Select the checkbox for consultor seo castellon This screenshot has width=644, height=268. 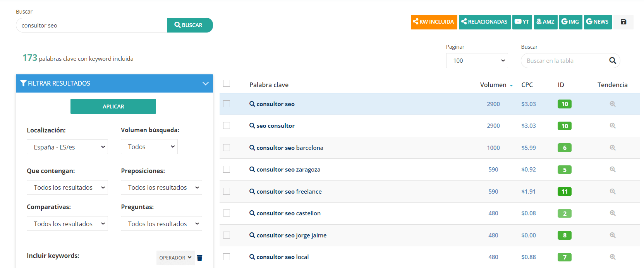pos(227,213)
